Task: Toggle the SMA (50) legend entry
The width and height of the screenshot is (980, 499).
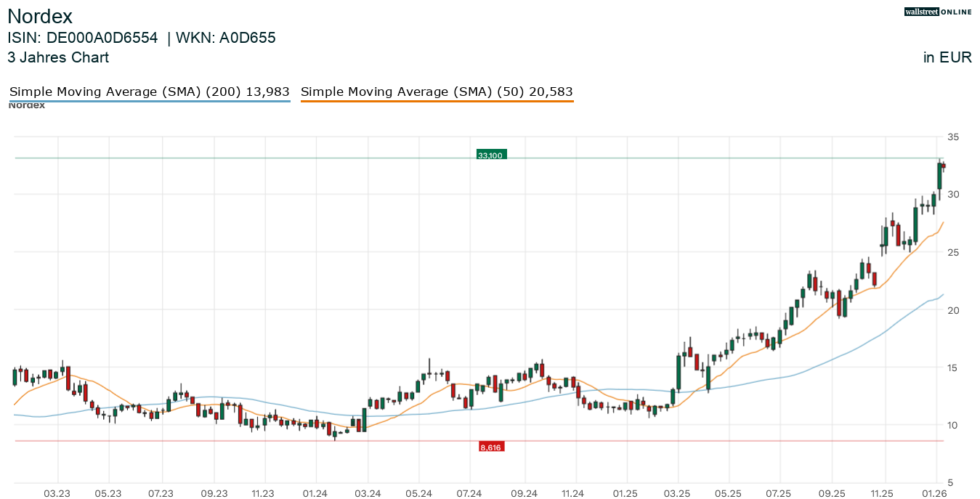Action: pos(437,92)
